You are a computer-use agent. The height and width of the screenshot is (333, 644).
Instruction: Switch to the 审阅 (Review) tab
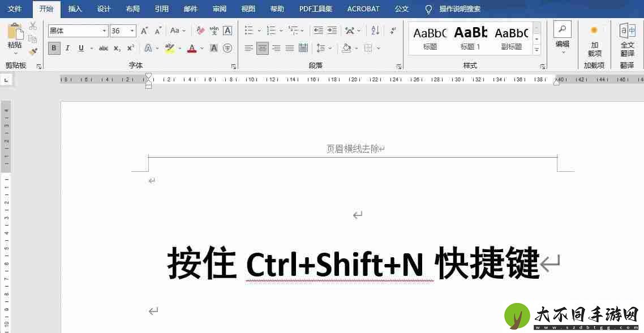tap(219, 9)
